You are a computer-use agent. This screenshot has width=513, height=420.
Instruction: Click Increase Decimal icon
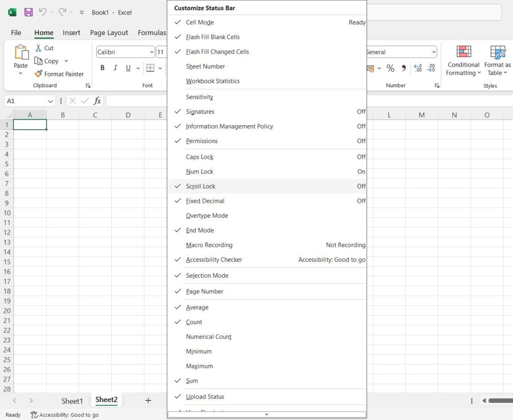pos(418,68)
